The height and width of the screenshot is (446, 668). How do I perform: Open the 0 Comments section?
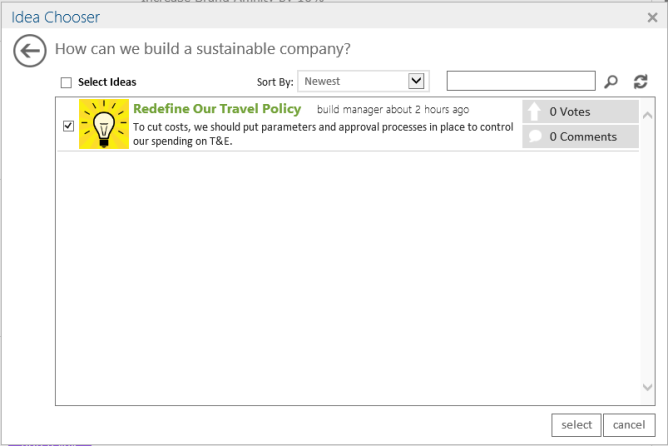583,137
